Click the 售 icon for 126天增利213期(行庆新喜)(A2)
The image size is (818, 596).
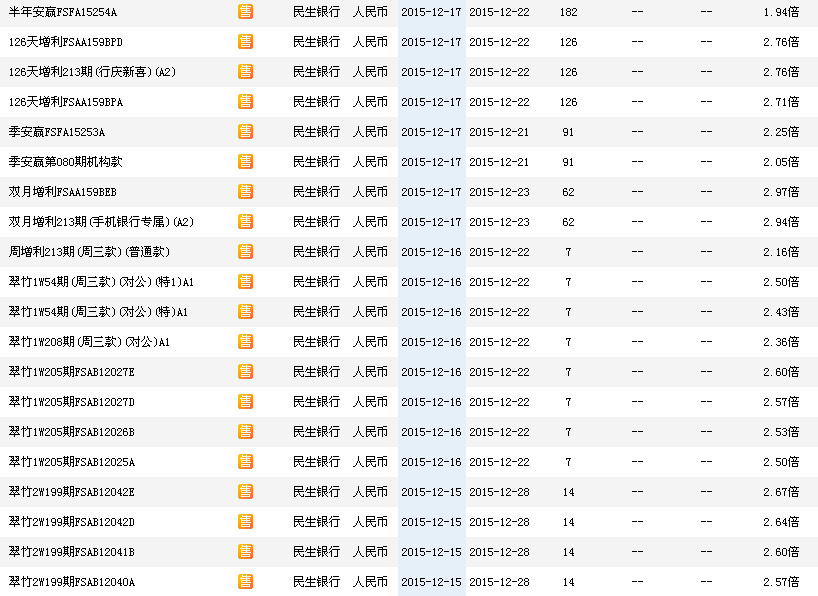(245, 71)
